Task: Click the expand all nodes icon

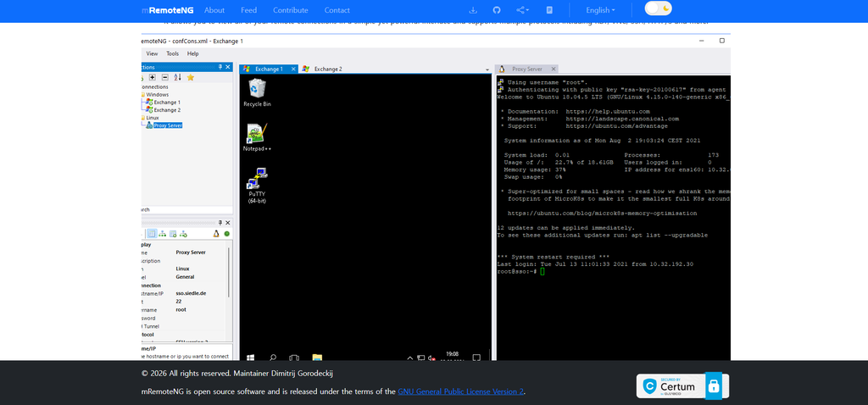Action: tap(153, 77)
